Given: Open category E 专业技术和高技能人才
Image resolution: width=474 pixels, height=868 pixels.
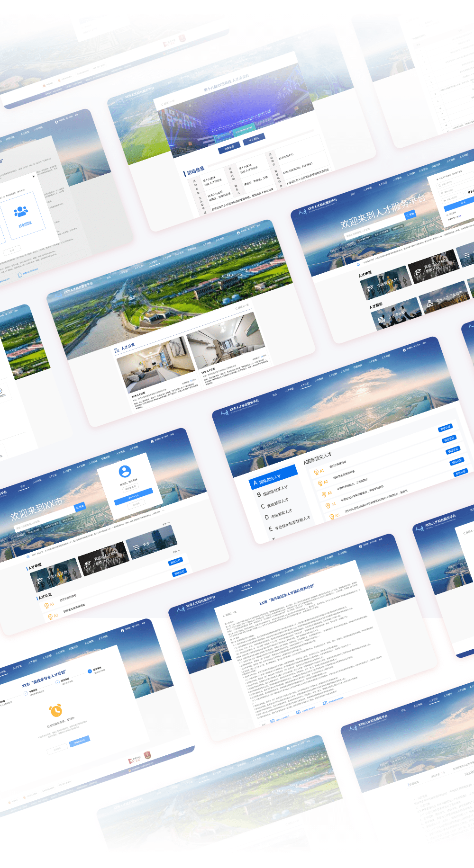Looking at the screenshot, I should pyautogui.click(x=289, y=523).
